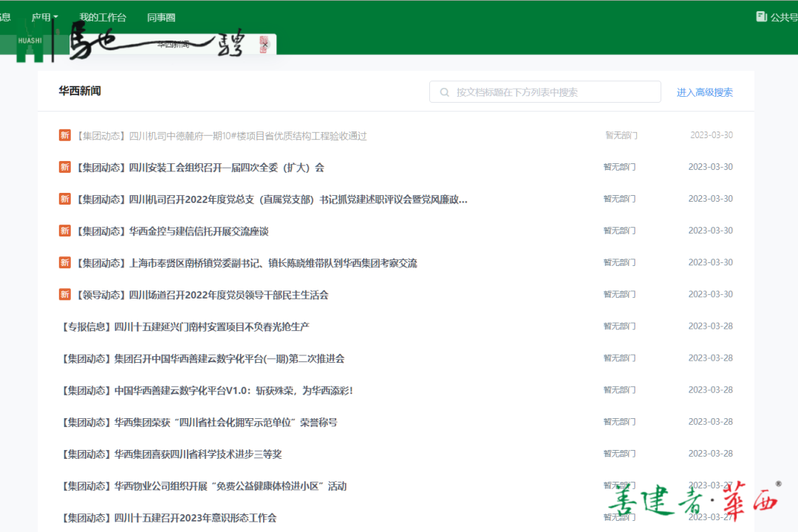This screenshot has height=532, width=798.
Task: Click 暂无部门 in the 2022年度党总支 row
Action: [x=619, y=199]
